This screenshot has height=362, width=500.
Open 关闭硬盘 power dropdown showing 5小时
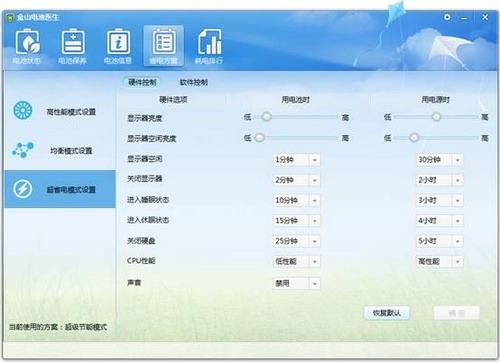(x=439, y=241)
